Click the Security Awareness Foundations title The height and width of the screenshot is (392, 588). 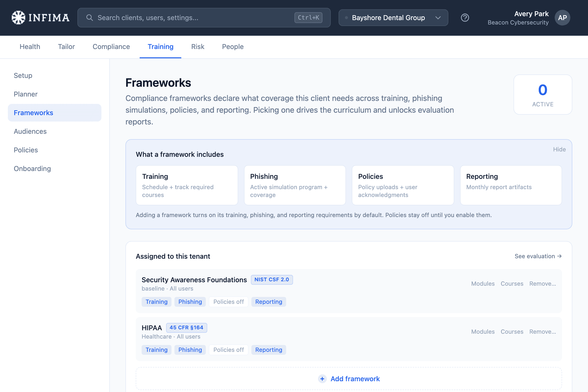coord(194,280)
